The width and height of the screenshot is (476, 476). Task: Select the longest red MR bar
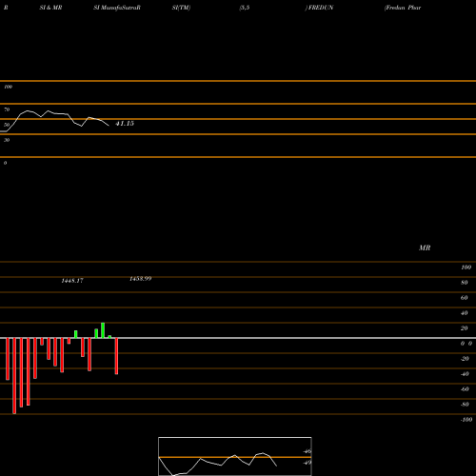(14, 376)
